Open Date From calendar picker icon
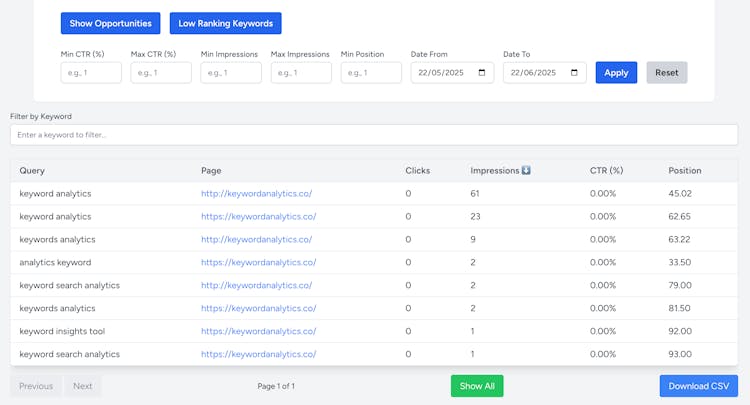750x405 pixels. [x=483, y=73]
